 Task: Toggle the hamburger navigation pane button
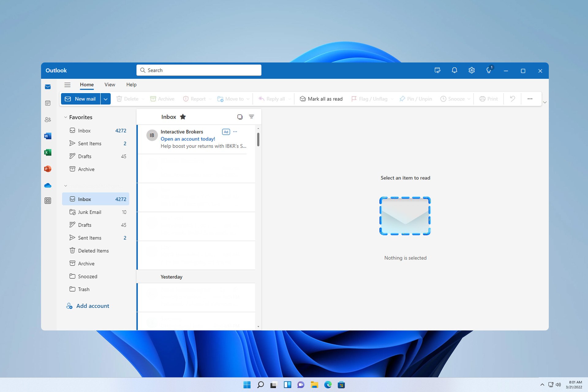click(67, 85)
